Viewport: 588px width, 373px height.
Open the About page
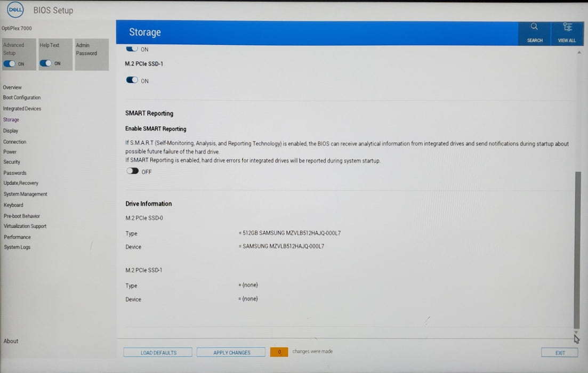click(11, 341)
